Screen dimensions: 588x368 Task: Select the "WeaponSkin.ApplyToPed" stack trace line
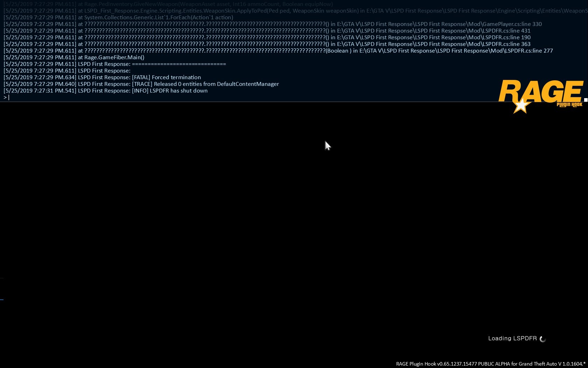pos(295,11)
